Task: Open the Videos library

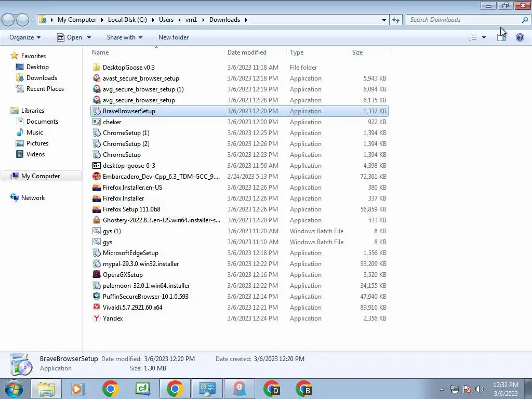Action: [35, 154]
